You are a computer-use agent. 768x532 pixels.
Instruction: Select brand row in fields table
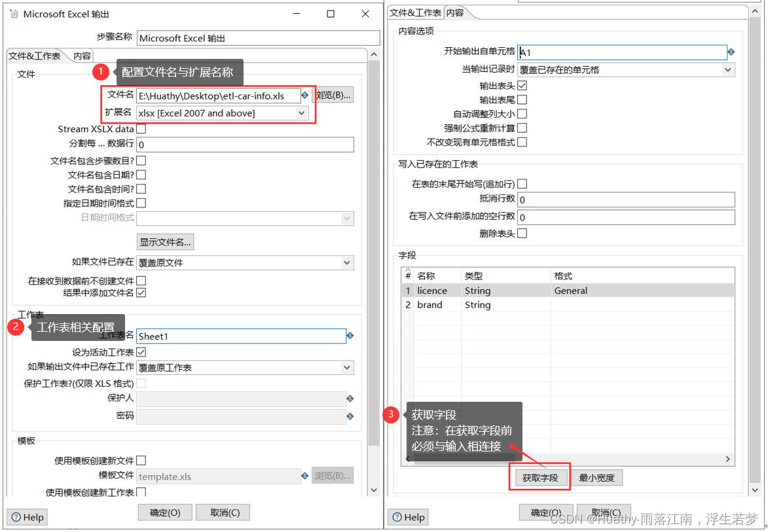coord(568,305)
